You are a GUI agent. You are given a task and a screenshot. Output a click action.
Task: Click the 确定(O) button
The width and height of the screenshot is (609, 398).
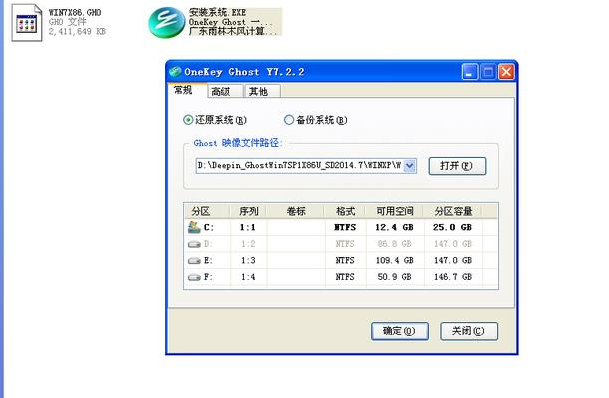pyautogui.click(x=400, y=331)
